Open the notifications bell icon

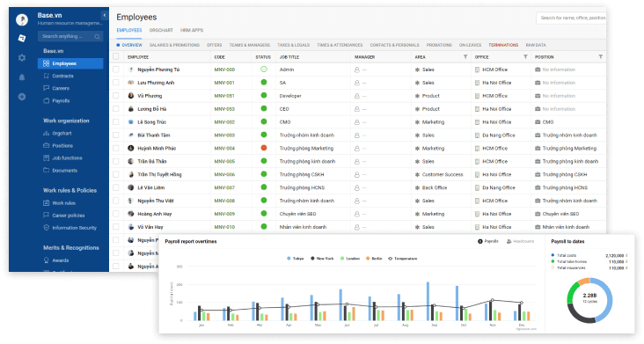click(22, 77)
